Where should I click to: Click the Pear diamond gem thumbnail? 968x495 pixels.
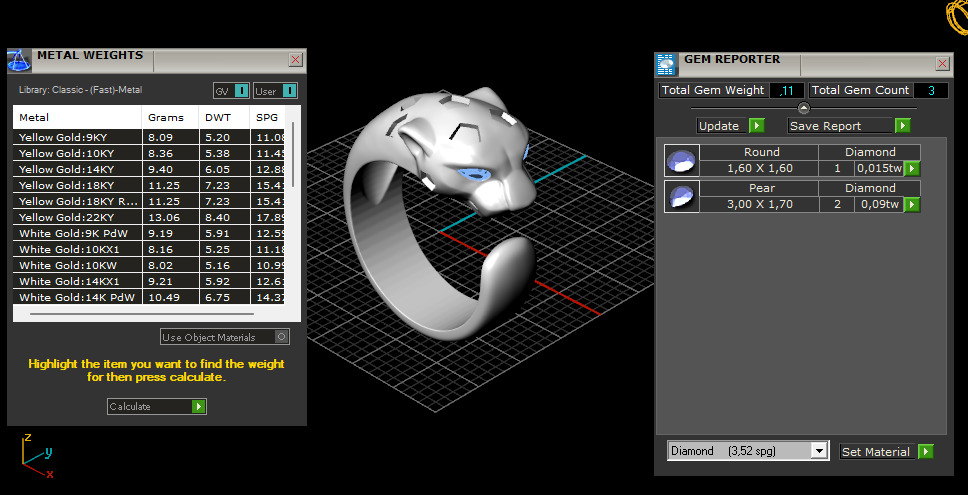coord(682,196)
